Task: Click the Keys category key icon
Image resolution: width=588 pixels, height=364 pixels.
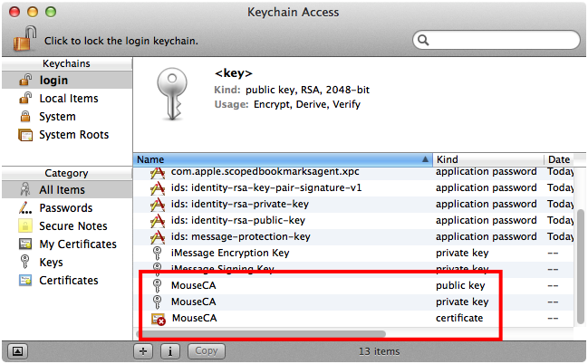Action: click(x=25, y=262)
